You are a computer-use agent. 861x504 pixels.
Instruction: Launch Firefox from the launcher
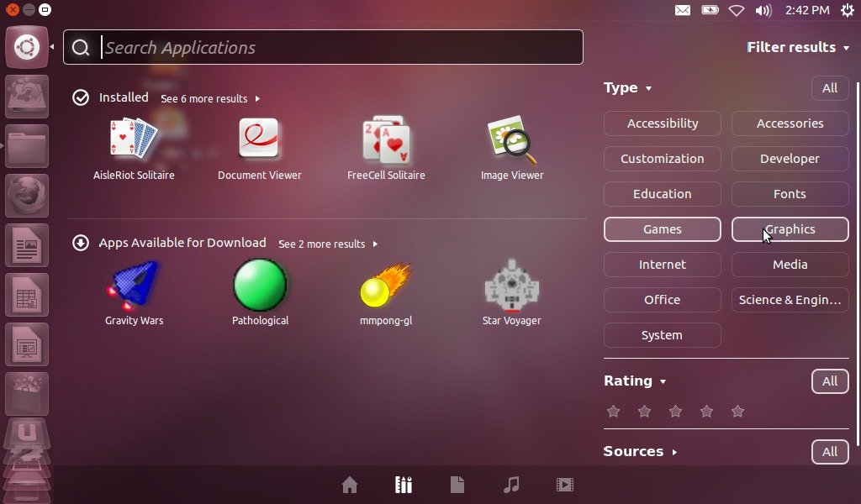27,195
